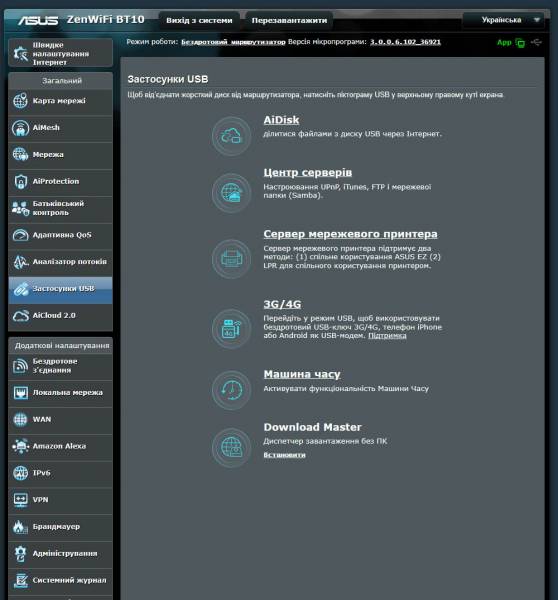
Task: Select Застосунки USB menu item
Action: [x=60, y=289]
